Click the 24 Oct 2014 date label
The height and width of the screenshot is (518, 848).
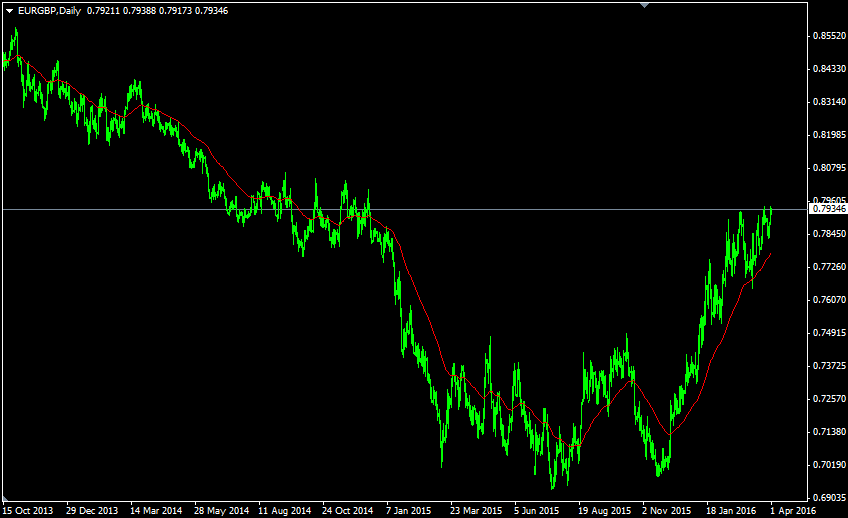tap(348, 510)
